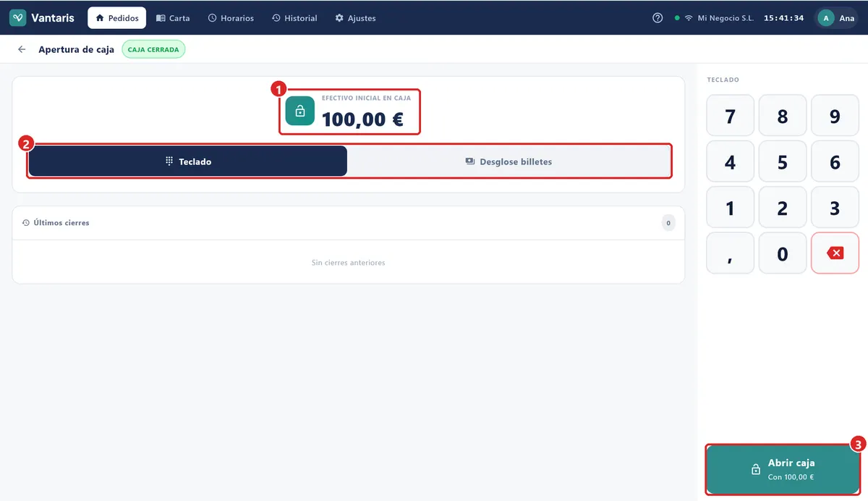Open the Pedidos tab

click(x=117, y=18)
